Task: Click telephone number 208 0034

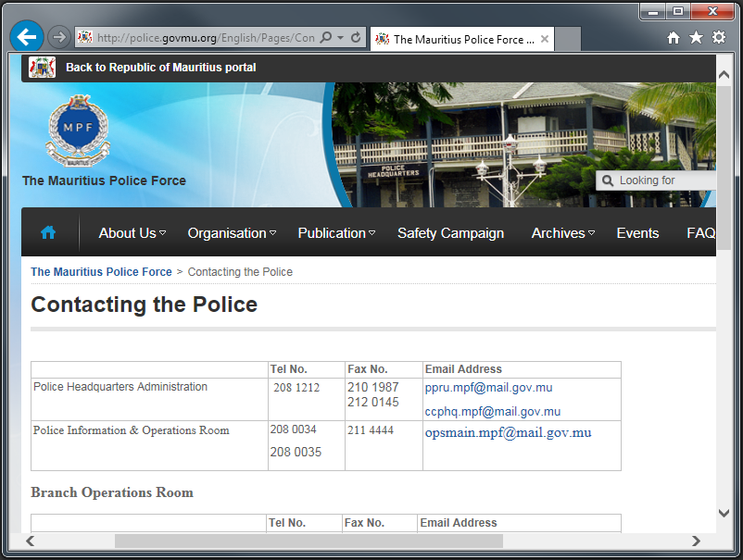Action: tap(294, 429)
